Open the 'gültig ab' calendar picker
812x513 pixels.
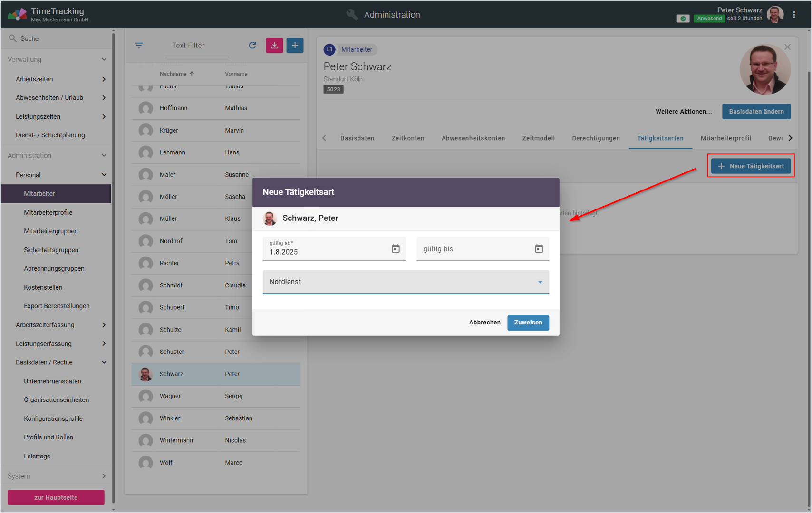[395, 249]
